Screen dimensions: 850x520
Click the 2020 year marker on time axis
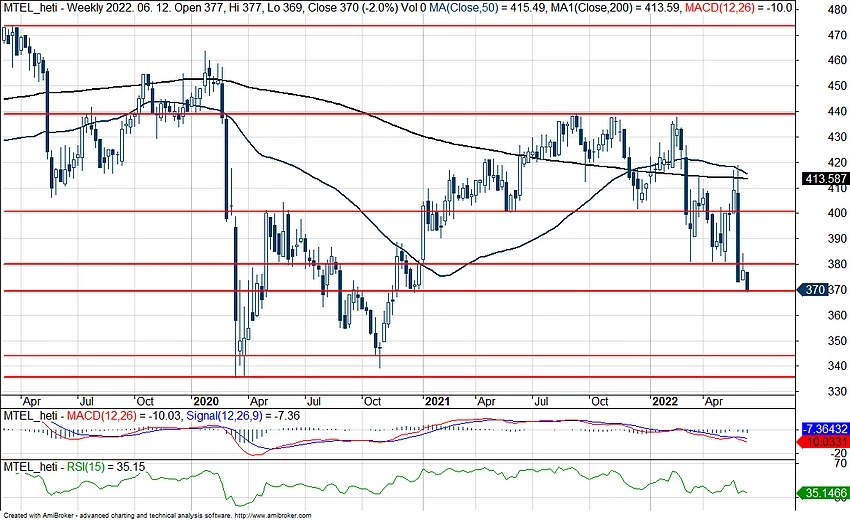pos(207,399)
